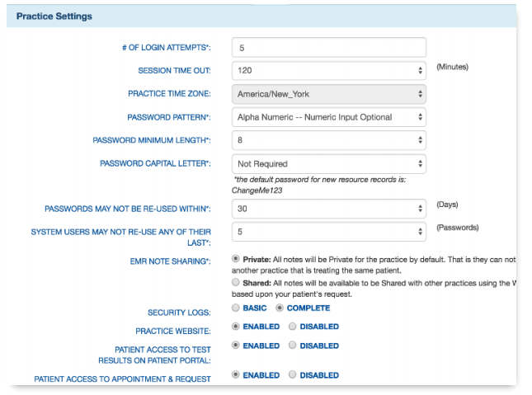Set Security Logs to Complete
Image resolution: width=532 pixels, height=395 pixels.
tap(280, 308)
